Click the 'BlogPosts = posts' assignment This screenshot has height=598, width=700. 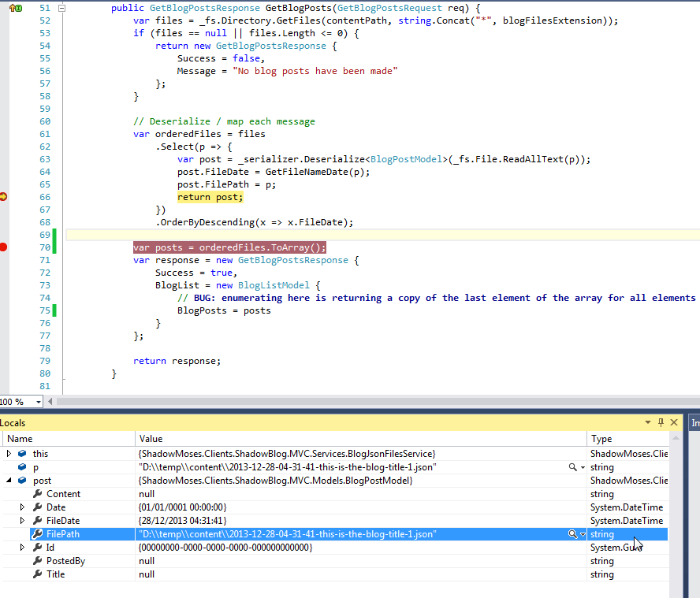click(x=224, y=310)
